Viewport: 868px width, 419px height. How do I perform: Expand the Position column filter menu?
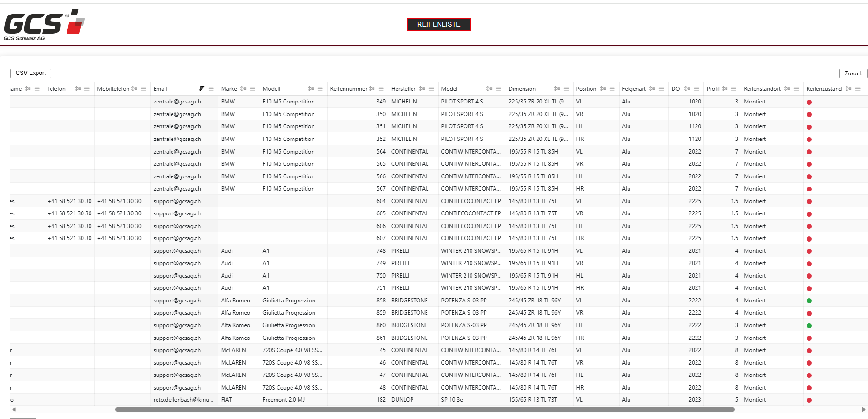(612, 89)
